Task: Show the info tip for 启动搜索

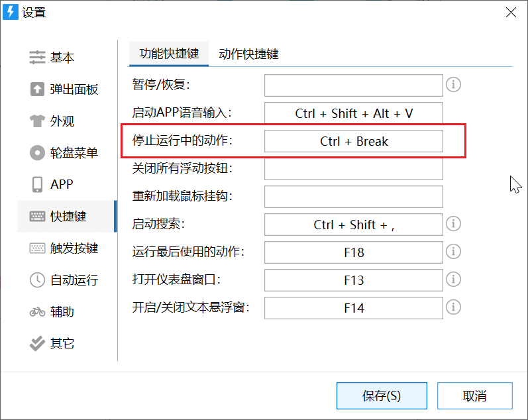Action: tap(453, 224)
